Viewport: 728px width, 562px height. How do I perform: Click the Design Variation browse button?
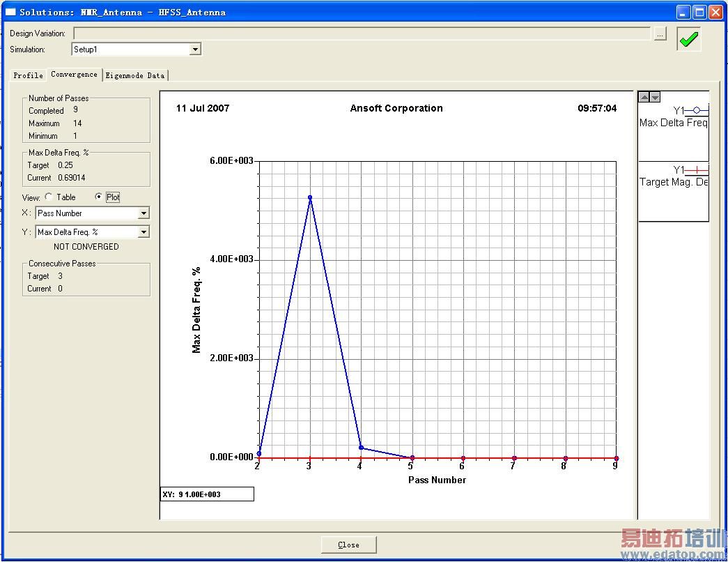pos(660,34)
